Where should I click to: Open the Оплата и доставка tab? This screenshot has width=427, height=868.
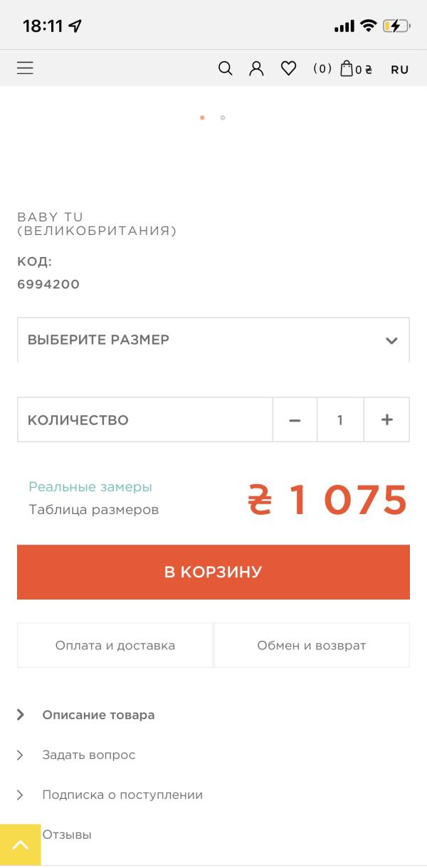pos(115,645)
